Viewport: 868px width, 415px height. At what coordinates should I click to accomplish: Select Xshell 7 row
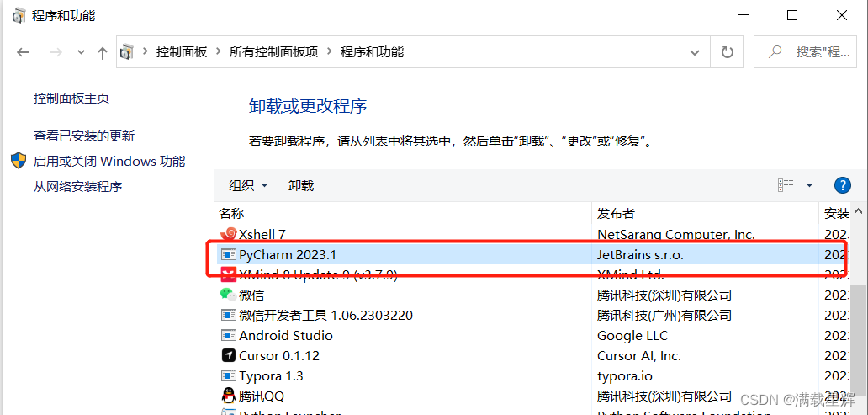[x=532, y=234]
